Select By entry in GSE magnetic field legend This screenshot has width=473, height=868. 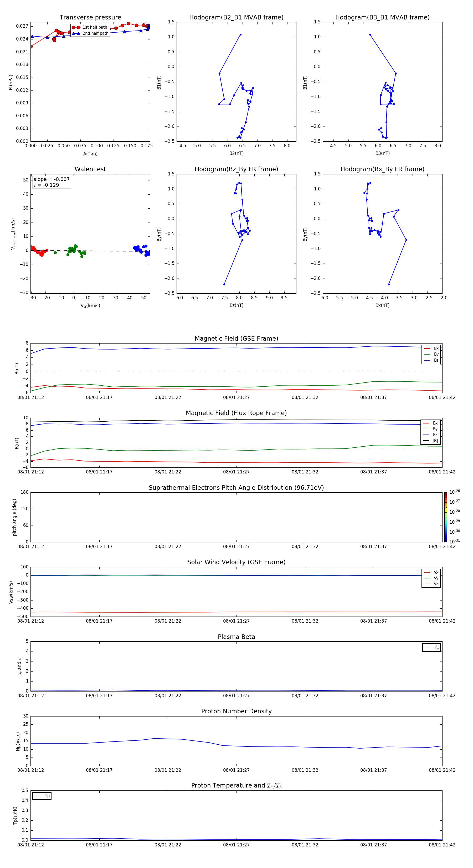pyautogui.click(x=431, y=354)
